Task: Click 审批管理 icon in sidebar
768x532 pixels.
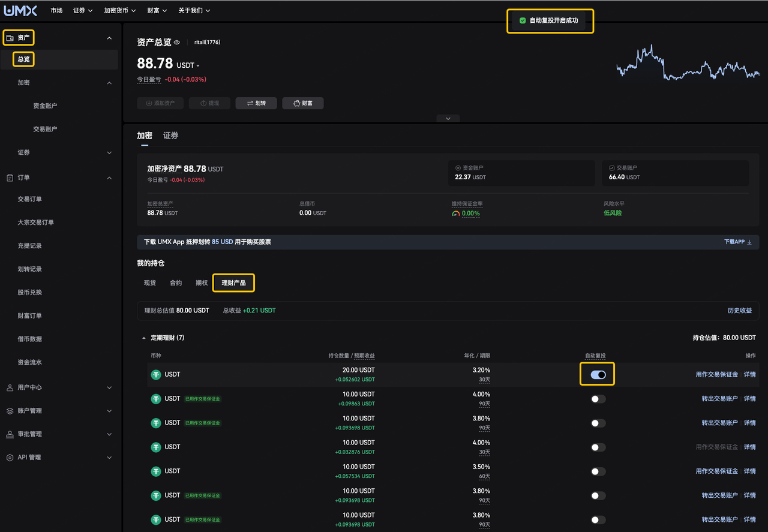Action: tap(10, 434)
